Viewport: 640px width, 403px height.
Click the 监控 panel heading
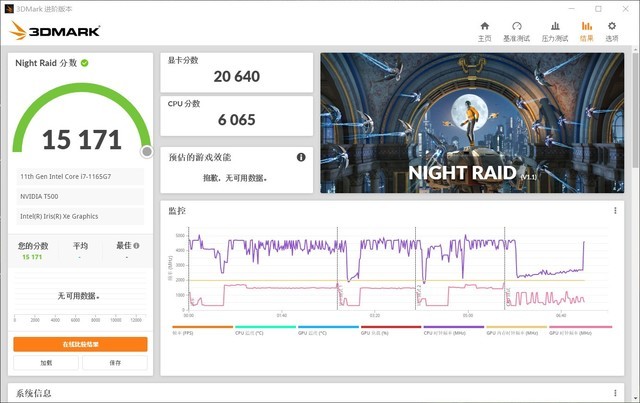(x=177, y=211)
